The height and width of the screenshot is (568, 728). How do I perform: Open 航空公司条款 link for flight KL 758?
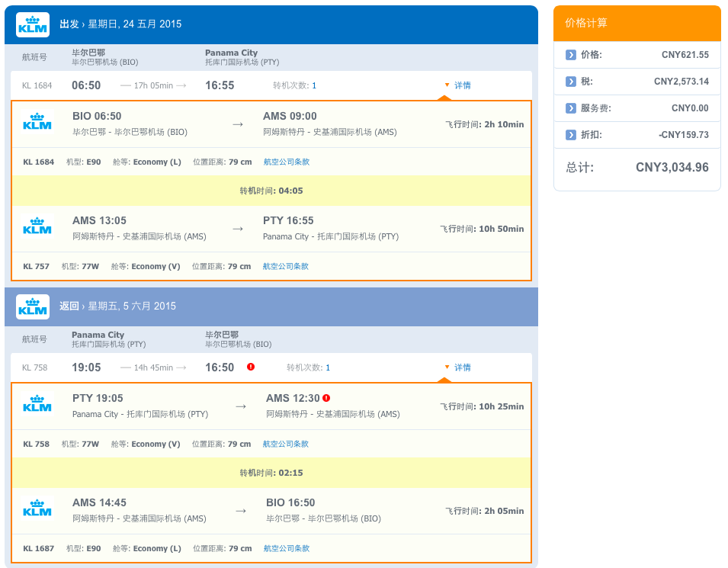point(286,444)
